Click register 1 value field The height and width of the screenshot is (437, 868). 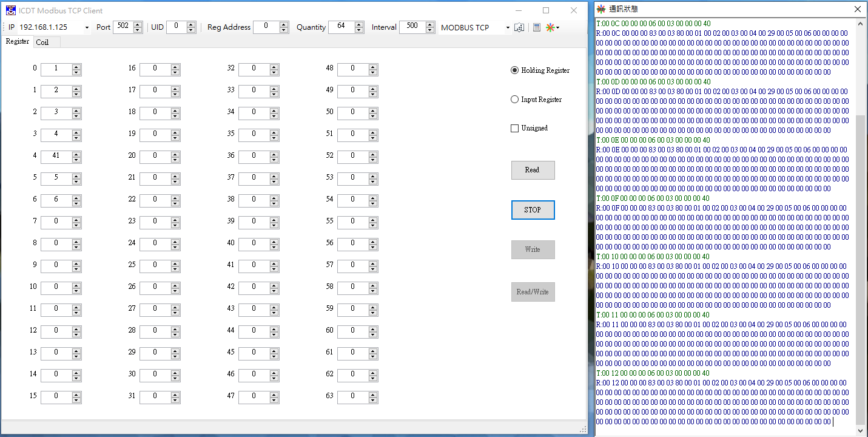pos(56,91)
